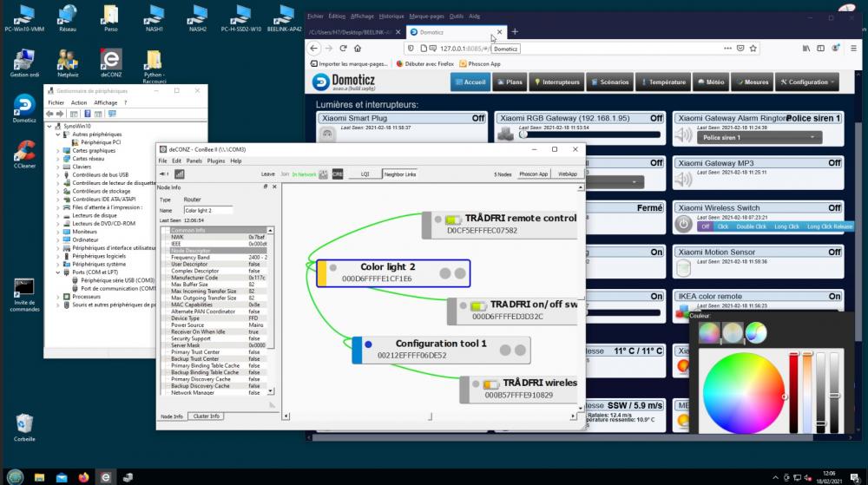
Task: Select Double Click on Wireless Switch selector
Action: [751, 226]
